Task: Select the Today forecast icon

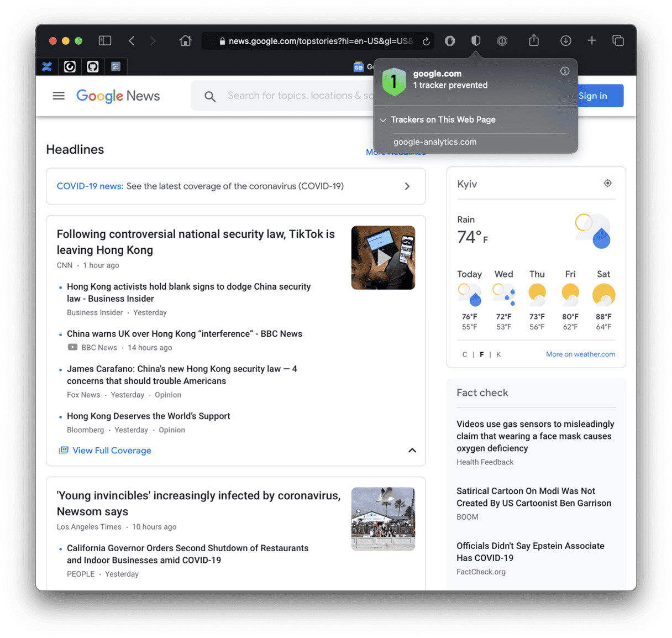Action: pos(470,295)
